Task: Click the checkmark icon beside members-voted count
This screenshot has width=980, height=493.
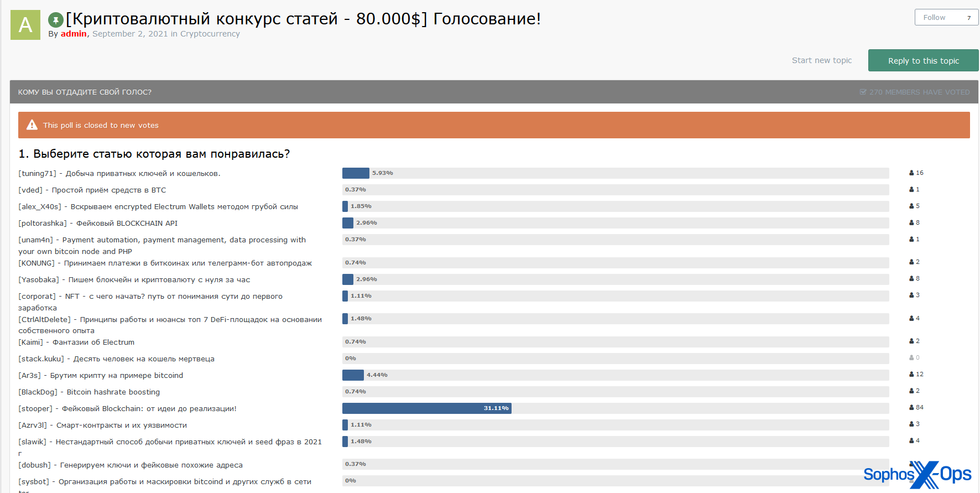Action: click(x=863, y=92)
